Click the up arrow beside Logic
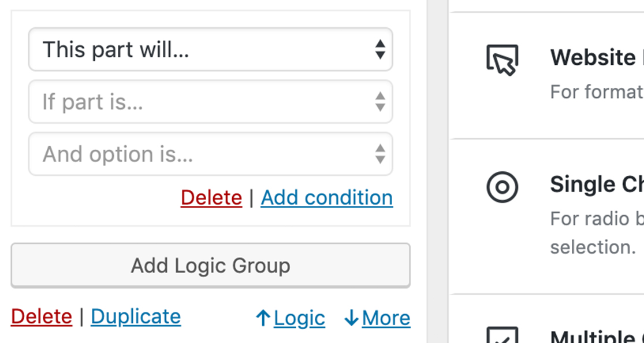This screenshot has width=644, height=343. tap(263, 318)
